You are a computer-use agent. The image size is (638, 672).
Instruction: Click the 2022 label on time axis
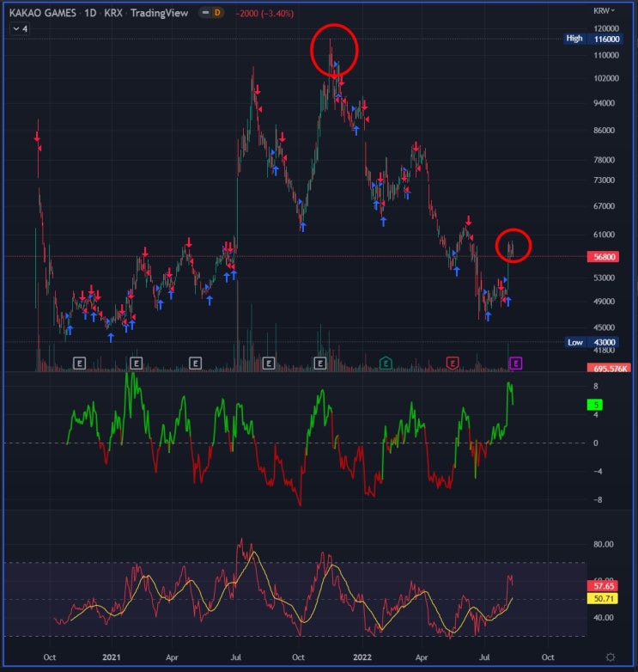click(362, 657)
